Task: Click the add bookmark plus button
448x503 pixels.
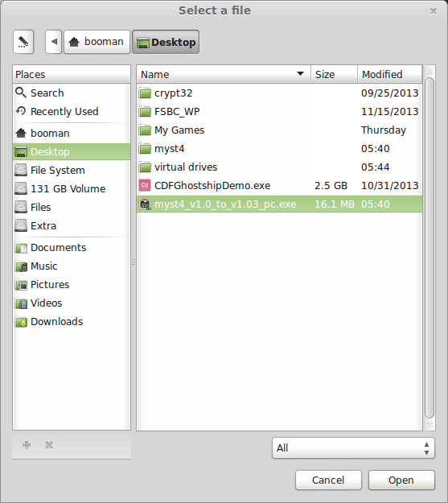Action: [x=27, y=445]
